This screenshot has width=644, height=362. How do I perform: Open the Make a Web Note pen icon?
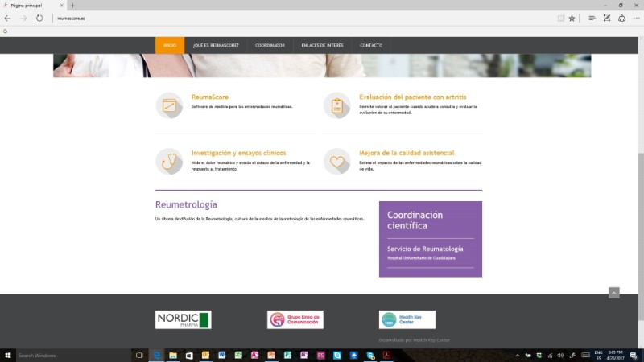(607, 18)
